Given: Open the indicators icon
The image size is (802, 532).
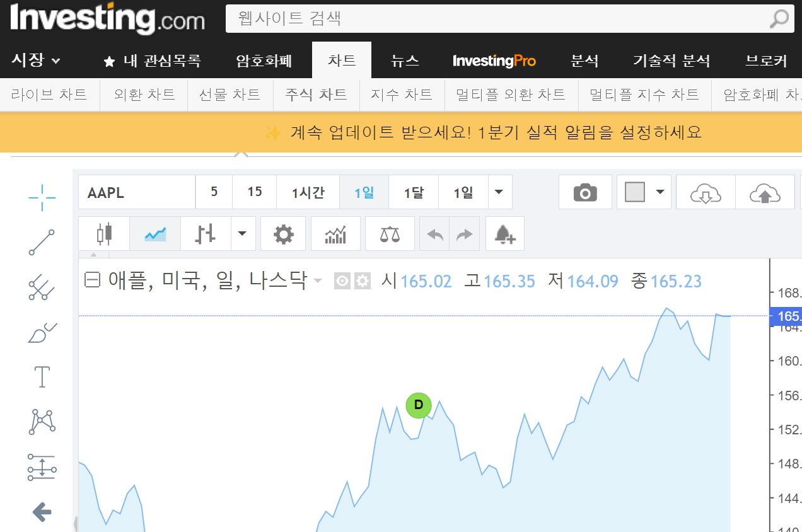Looking at the screenshot, I should pos(335,234).
